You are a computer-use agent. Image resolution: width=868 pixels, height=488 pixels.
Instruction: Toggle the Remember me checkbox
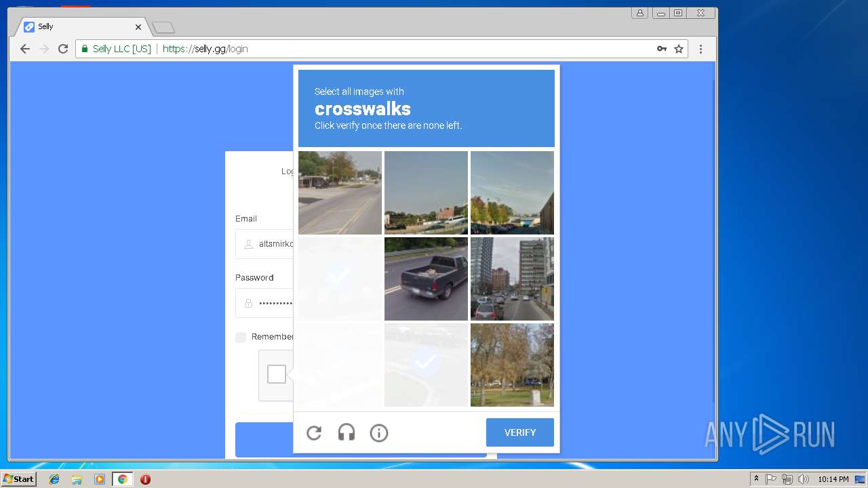pos(241,337)
